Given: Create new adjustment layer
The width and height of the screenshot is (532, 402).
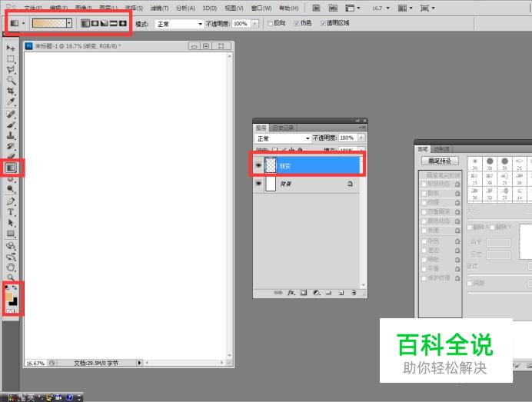Looking at the screenshot, I should coord(316,292).
